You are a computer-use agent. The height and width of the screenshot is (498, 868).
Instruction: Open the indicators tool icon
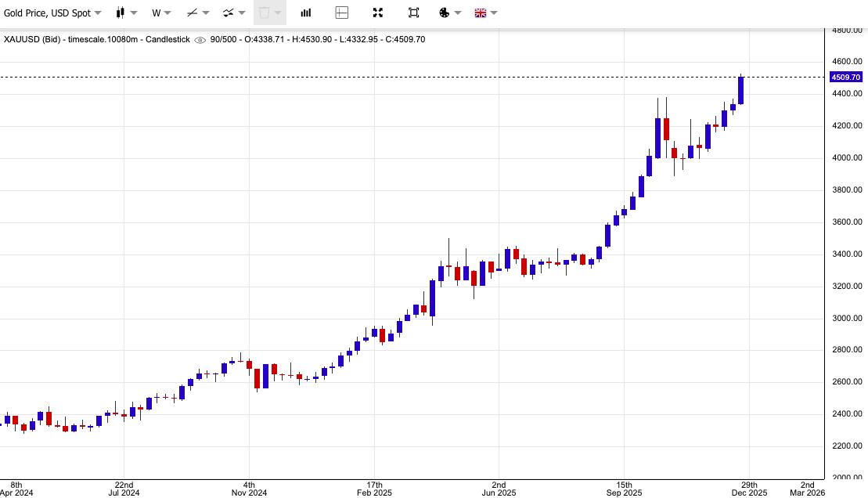pos(228,13)
